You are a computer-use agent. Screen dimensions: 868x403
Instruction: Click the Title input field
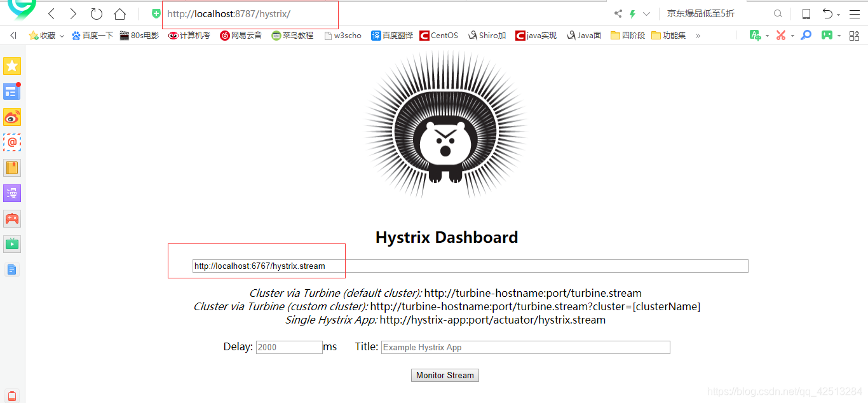[x=526, y=347]
